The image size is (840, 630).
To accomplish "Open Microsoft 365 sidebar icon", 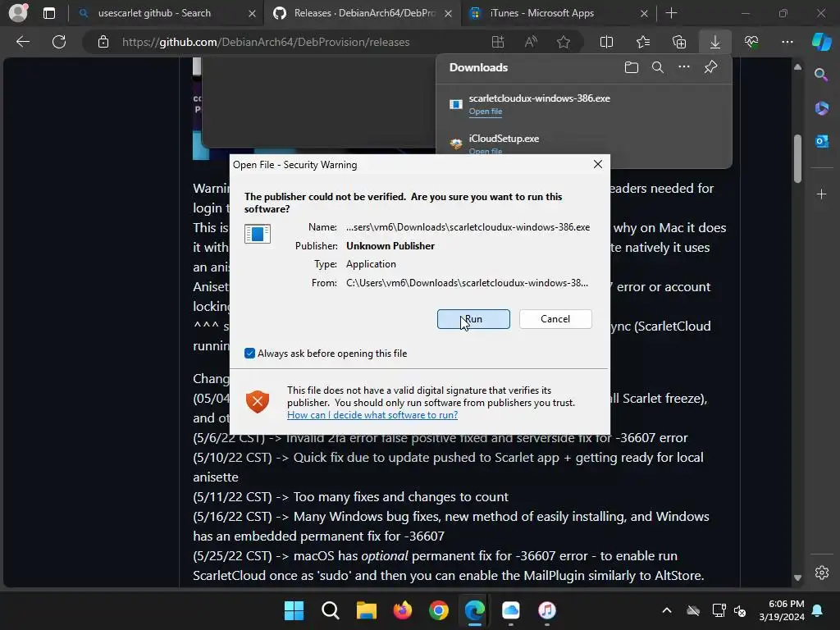I will pyautogui.click(x=821, y=108).
